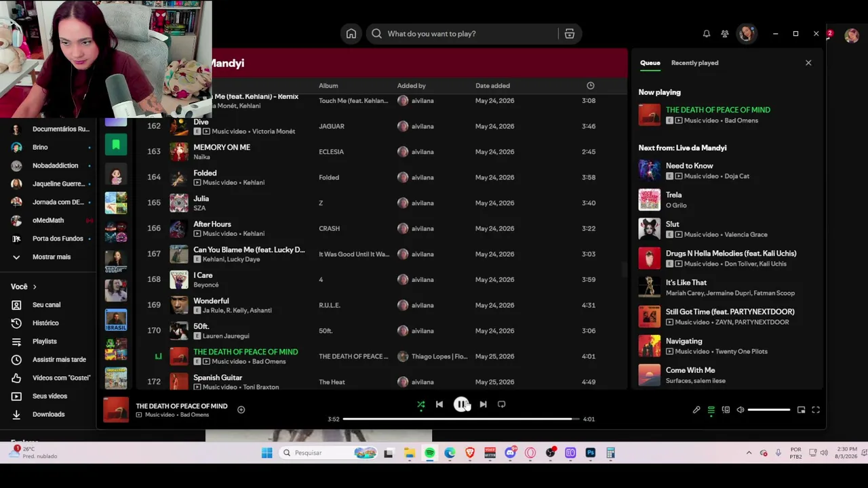Open Victoria Monét artist link under Dive

pos(274,131)
